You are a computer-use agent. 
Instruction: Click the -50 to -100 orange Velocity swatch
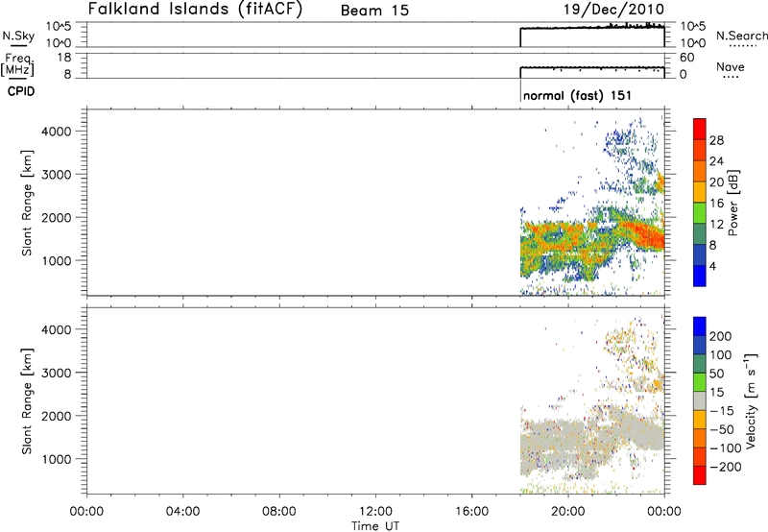(x=700, y=438)
